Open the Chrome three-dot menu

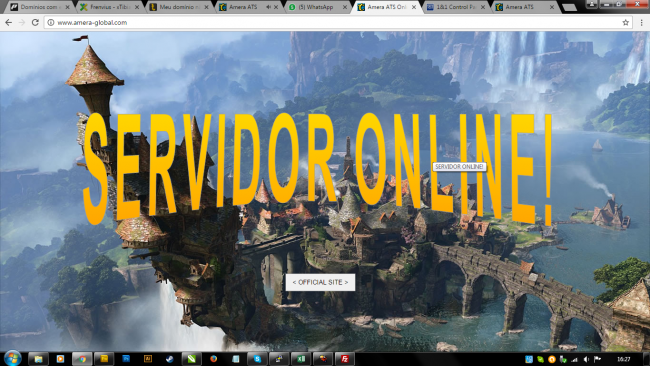point(641,22)
